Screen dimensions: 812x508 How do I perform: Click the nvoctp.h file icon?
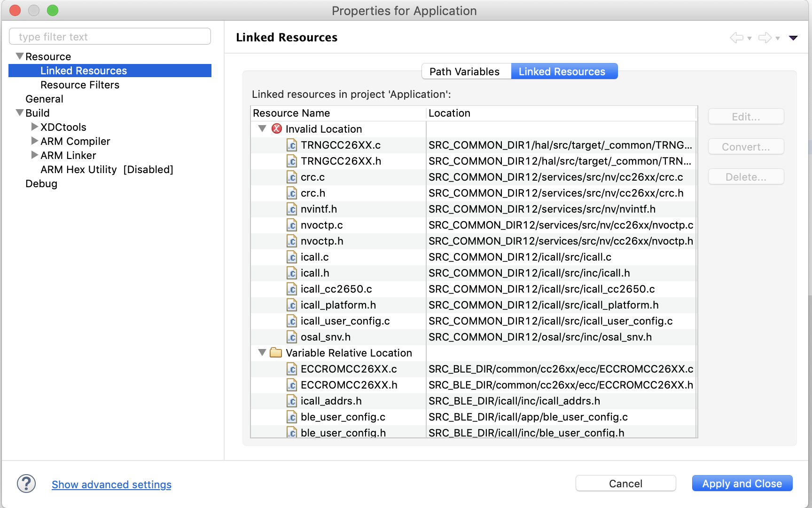pos(292,241)
